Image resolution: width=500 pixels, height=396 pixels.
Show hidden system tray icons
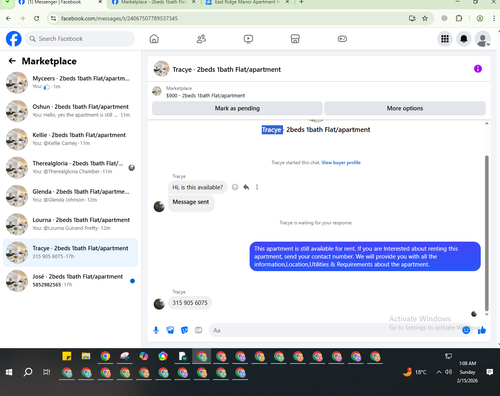point(439,372)
